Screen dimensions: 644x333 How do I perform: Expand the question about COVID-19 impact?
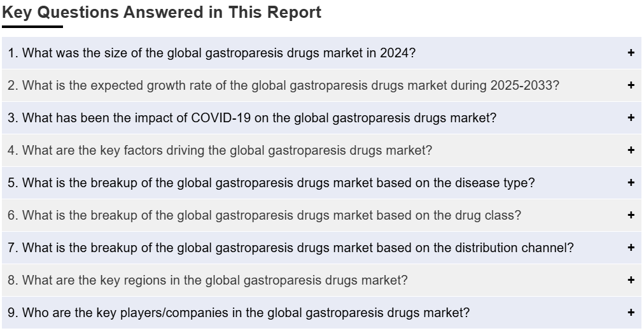(321, 118)
